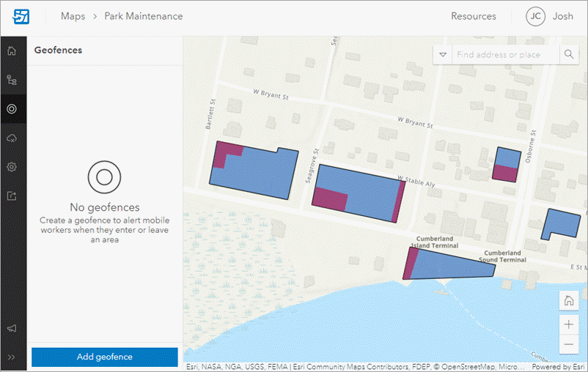Expand the sidebar with double chevron
Screen dimensions: 588x372
point(12,357)
